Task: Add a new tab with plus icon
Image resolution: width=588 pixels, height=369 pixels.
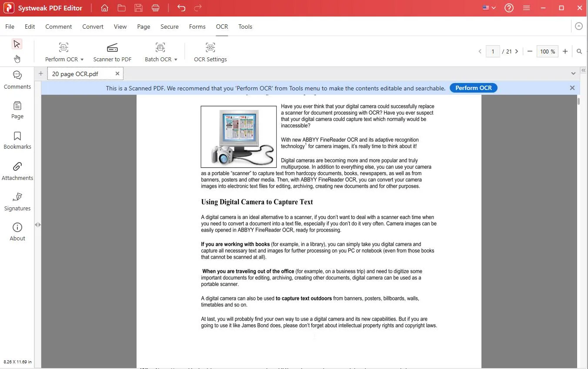Action: [x=41, y=73]
